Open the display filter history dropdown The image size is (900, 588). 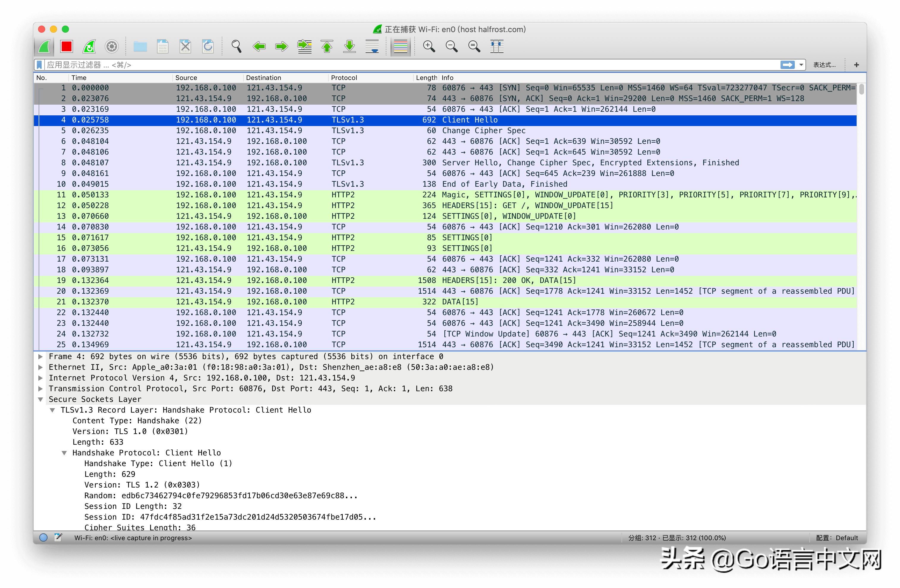coord(801,65)
